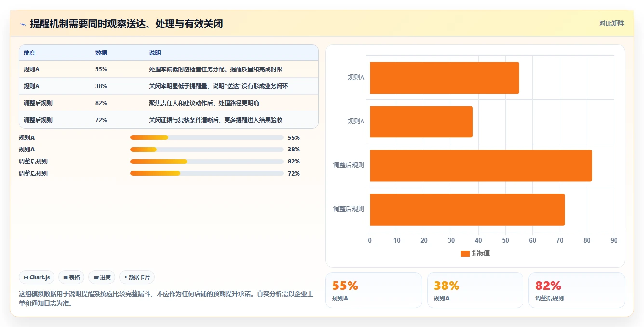Click the 规则A caption under the 38% card
This screenshot has height=327, width=644.
point(442,299)
